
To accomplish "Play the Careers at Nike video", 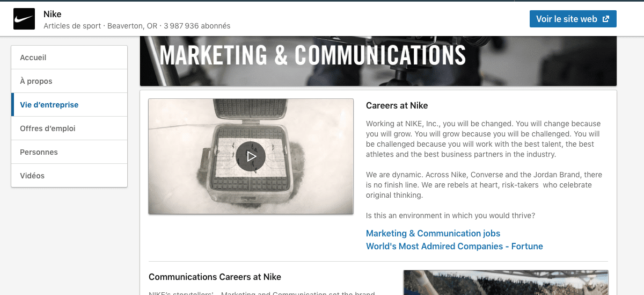I will 251,156.
